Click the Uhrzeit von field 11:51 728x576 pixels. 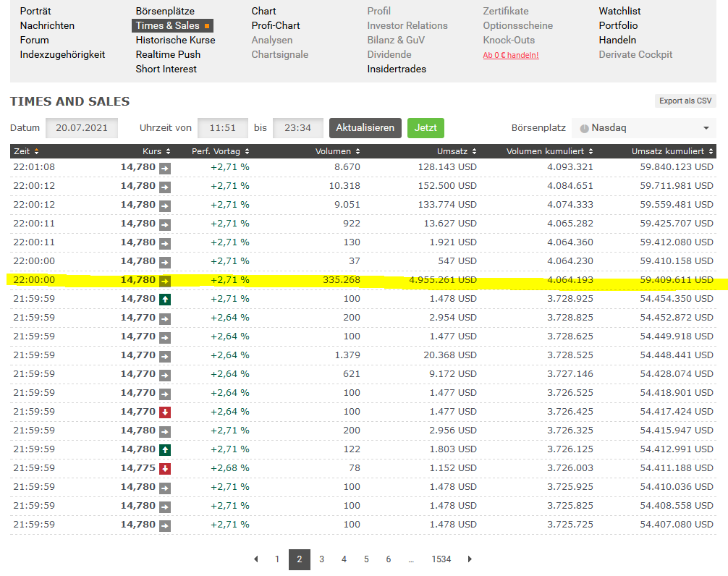223,128
